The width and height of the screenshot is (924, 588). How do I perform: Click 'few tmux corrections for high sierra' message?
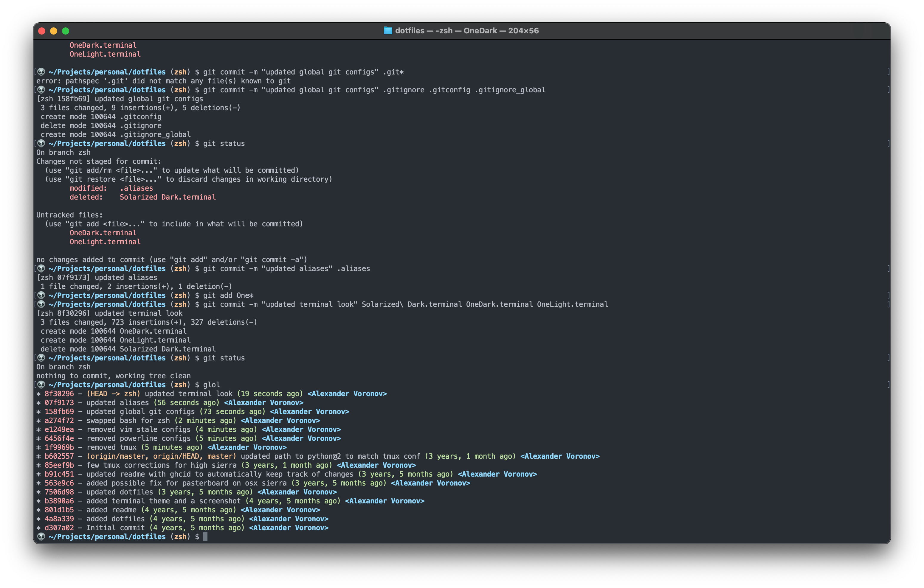[x=162, y=465]
